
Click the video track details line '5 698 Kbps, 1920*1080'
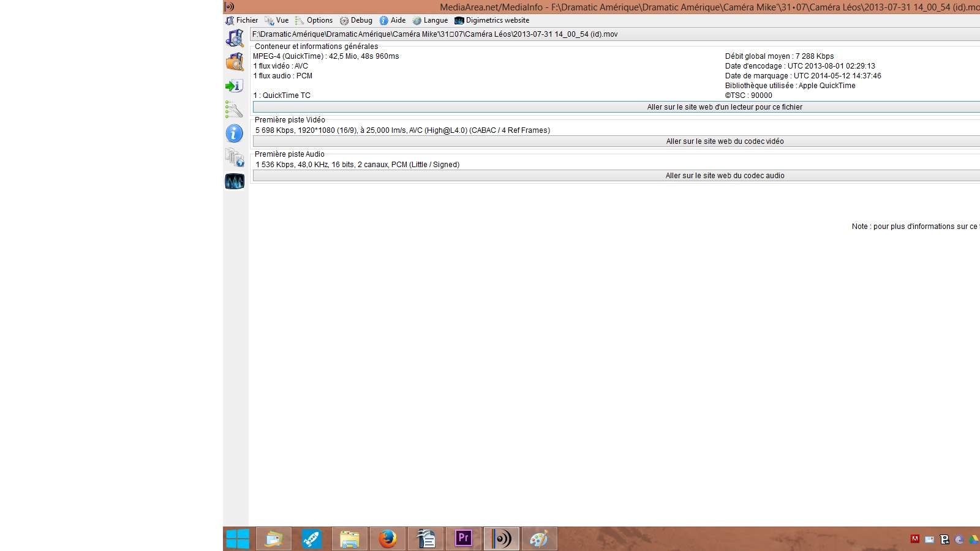pyautogui.click(x=402, y=130)
